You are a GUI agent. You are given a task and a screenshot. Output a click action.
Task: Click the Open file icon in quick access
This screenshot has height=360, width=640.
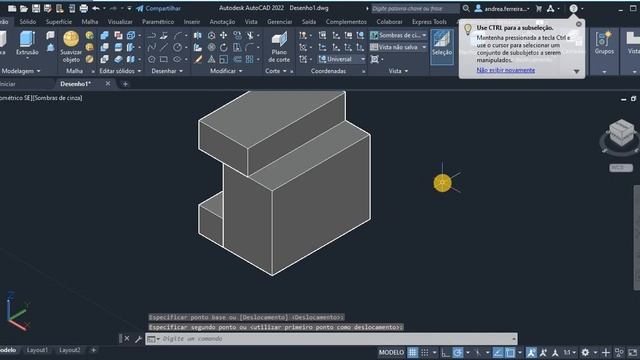[24, 8]
